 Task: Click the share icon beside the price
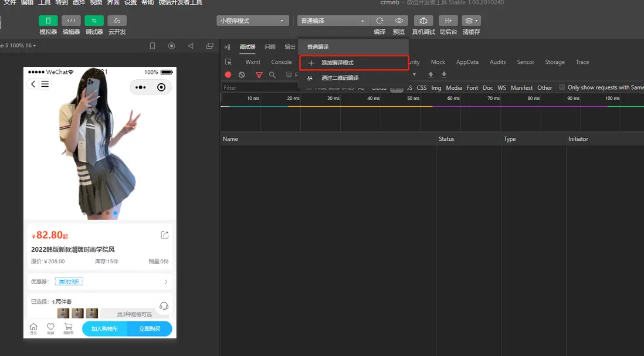165,235
